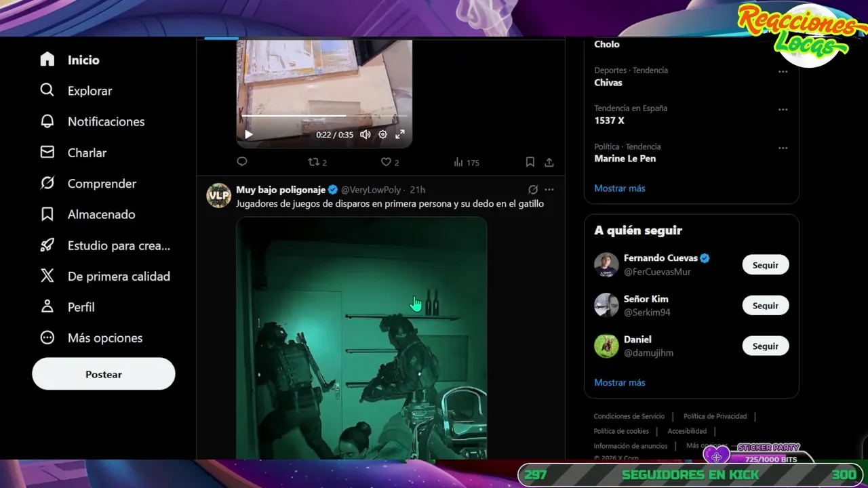Viewport: 868px width, 488px height.
Task: Like the post with 2 likes
Action: click(x=389, y=162)
